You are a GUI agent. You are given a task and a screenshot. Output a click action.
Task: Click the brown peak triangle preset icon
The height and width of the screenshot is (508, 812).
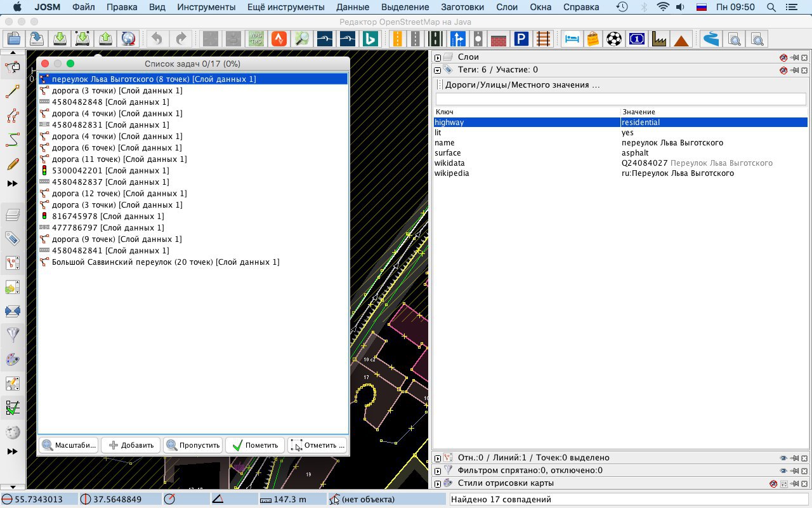click(681, 39)
